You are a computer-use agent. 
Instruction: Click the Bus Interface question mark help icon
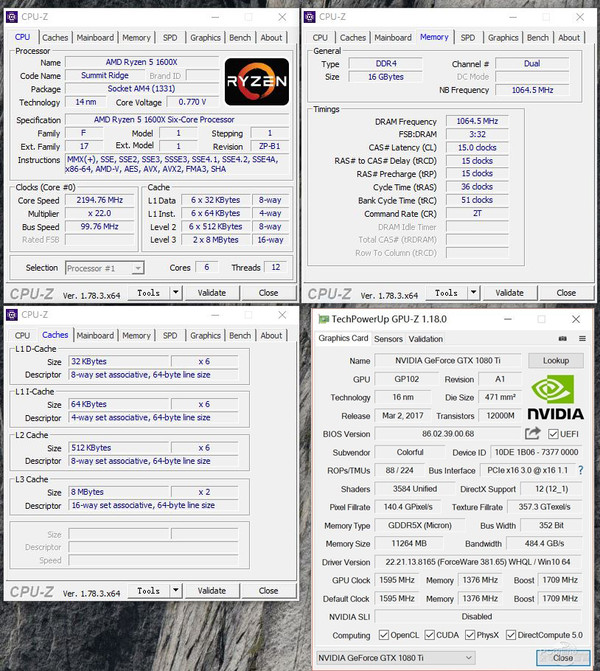(581, 470)
